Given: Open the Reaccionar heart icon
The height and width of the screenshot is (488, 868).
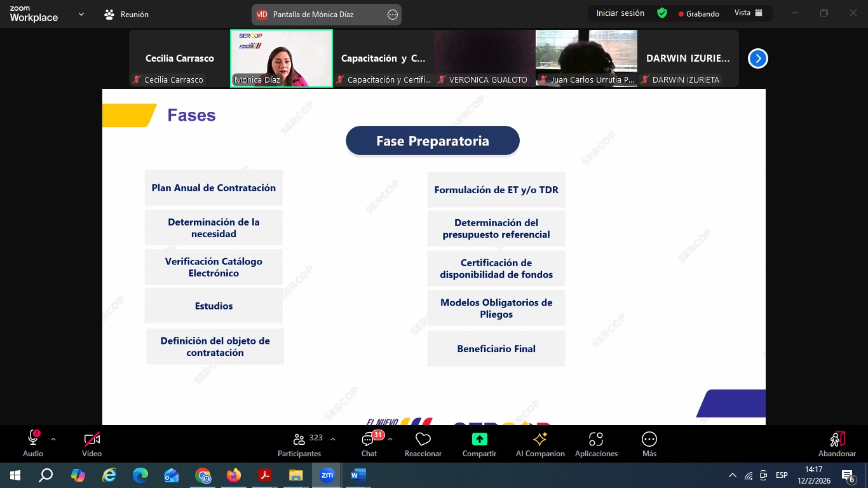Looking at the screenshot, I should click(423, 440).
